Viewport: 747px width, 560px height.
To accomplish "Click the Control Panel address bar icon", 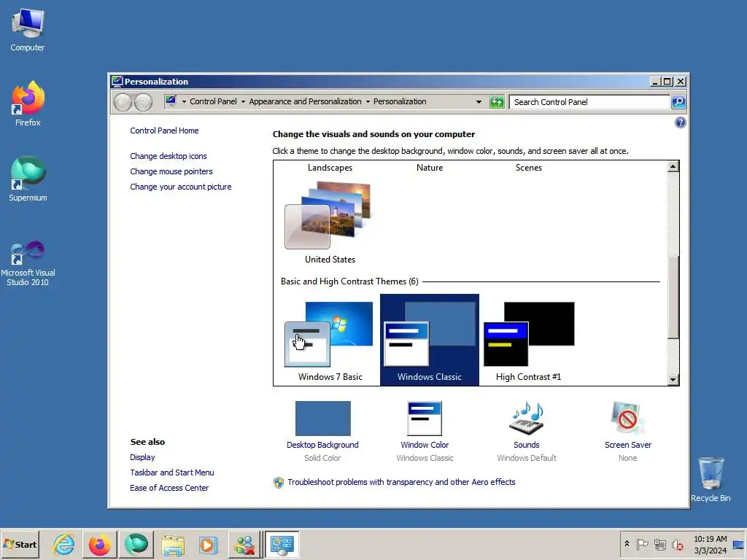I will 171,101.
